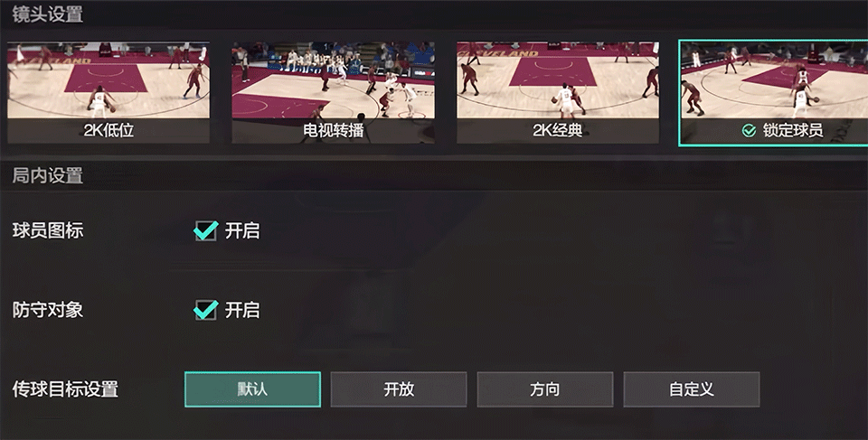The width and height of the screenshot is (868, 440).
Task: Click the 传球目标设置 label
Action: (x=65, y=389)
